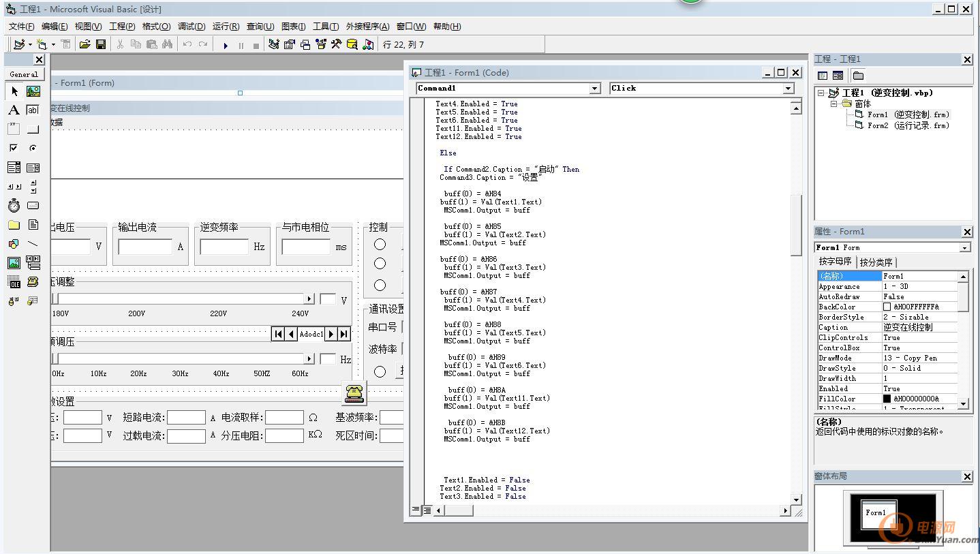Select the ListBox control tool

[x=33, y=167]
